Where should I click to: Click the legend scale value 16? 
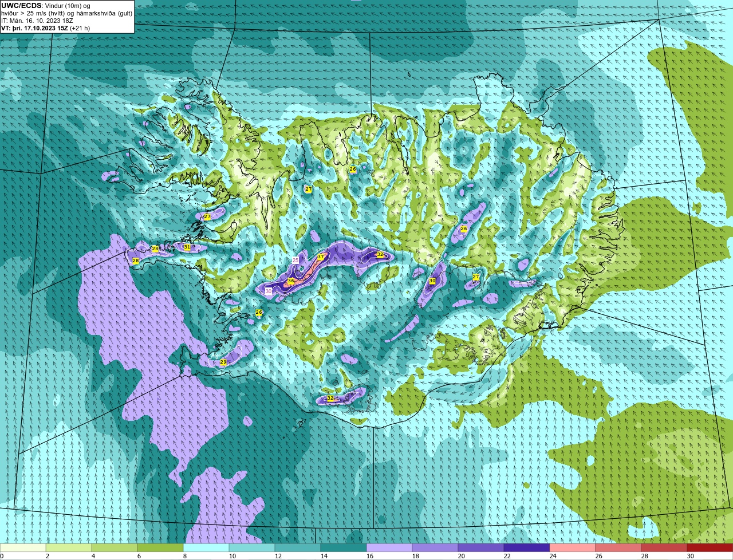(369, 556)
